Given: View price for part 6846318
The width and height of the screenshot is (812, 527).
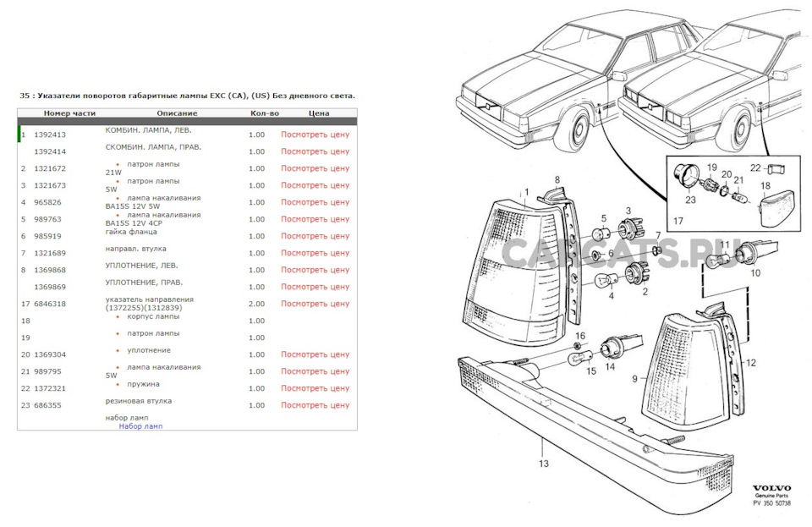Looking at the screenshot, I should (315, 304).
